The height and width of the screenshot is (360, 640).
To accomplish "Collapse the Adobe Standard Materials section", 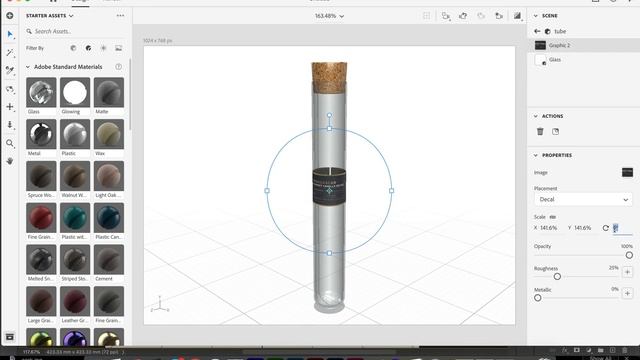I will tap(28, 67).
